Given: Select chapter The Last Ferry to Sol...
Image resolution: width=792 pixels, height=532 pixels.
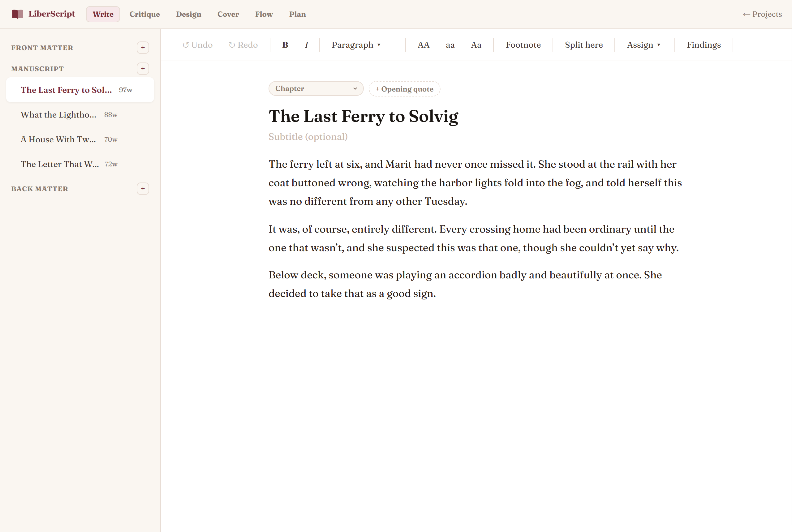Looking at the screenshot, I should [80, 90].
